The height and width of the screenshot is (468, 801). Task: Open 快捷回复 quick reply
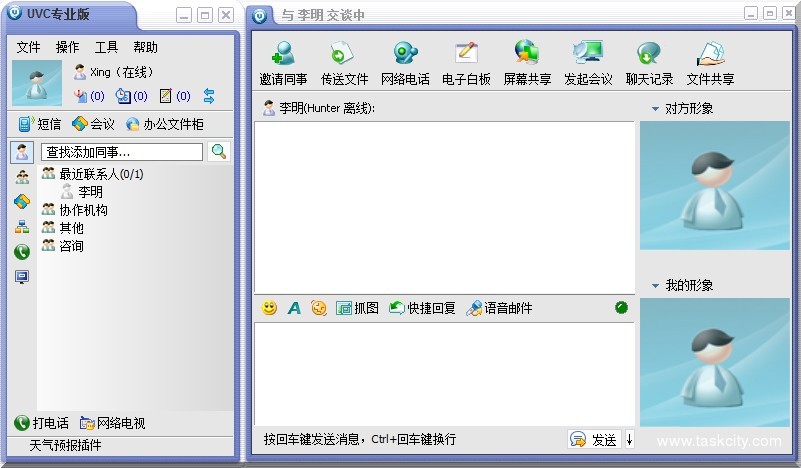422,308
